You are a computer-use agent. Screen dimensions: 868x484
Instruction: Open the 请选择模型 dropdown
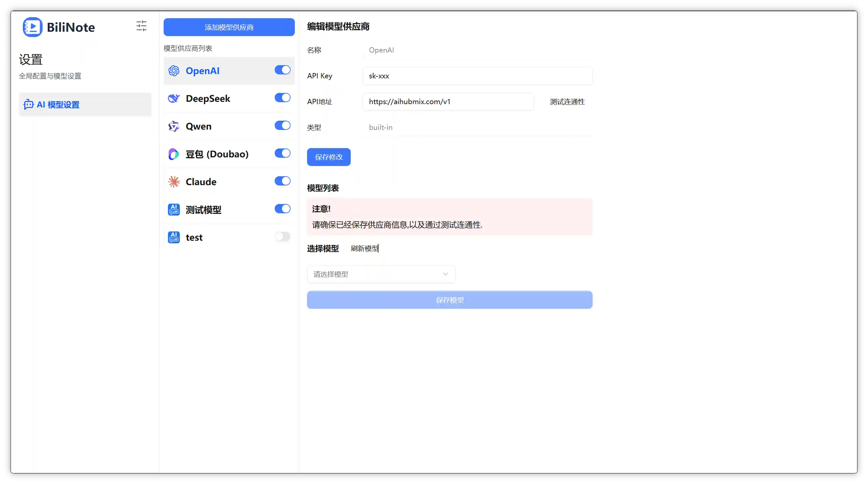(x=381, y=274)
